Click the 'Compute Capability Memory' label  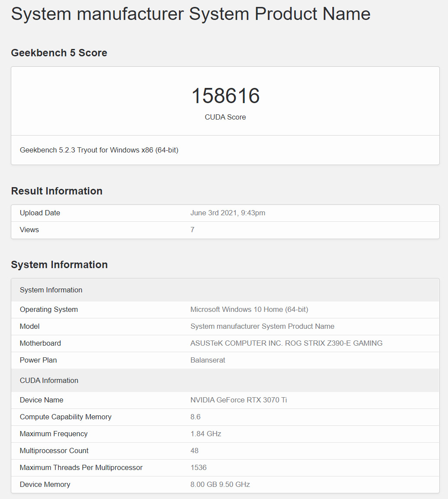(x=65, y=417)
